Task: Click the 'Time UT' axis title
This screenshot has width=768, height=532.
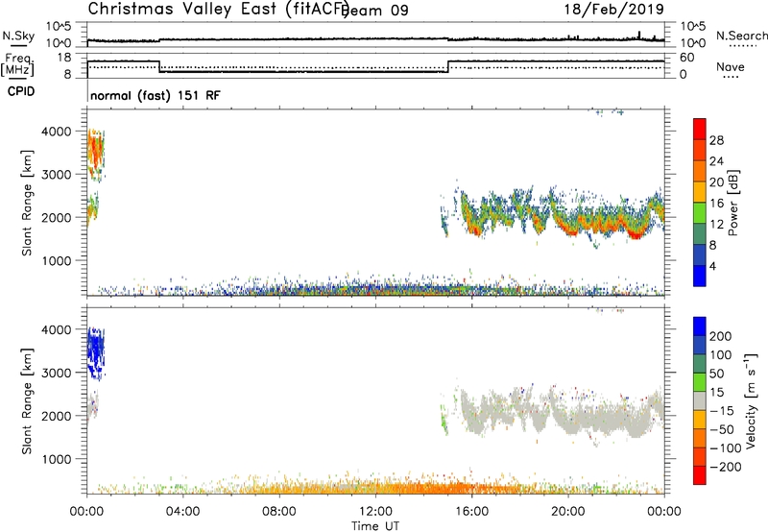Action: click(x=375, y=526)
